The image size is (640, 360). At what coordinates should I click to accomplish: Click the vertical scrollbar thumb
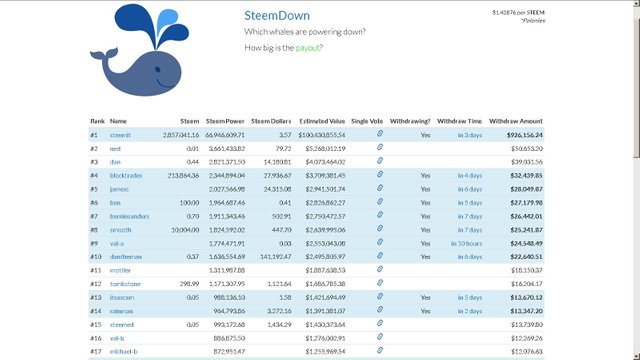(636, 87)
